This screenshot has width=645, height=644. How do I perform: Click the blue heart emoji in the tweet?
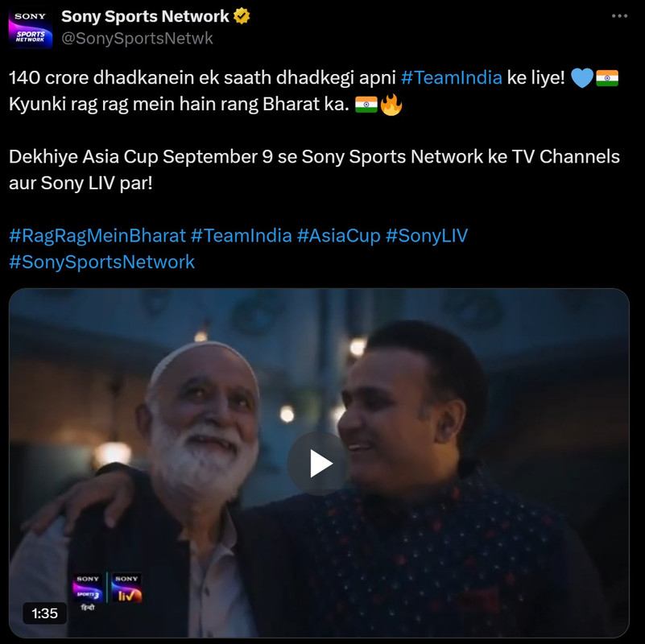(581, 78)
